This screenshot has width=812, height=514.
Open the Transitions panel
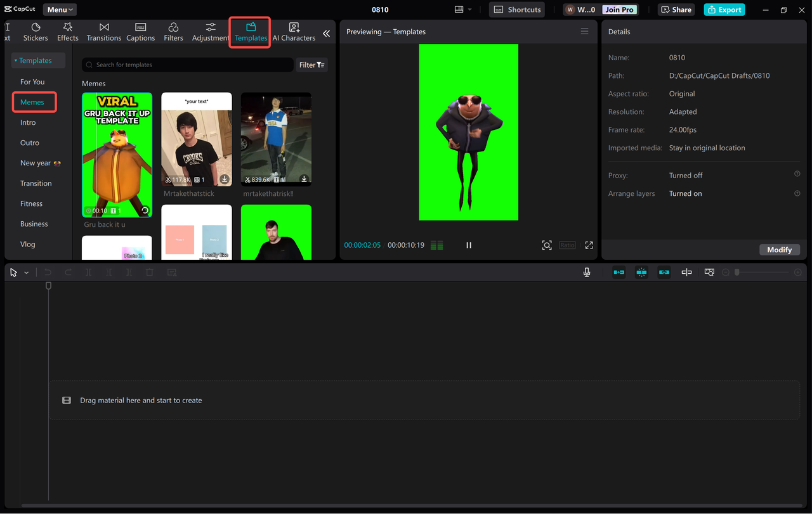[103, 32]
